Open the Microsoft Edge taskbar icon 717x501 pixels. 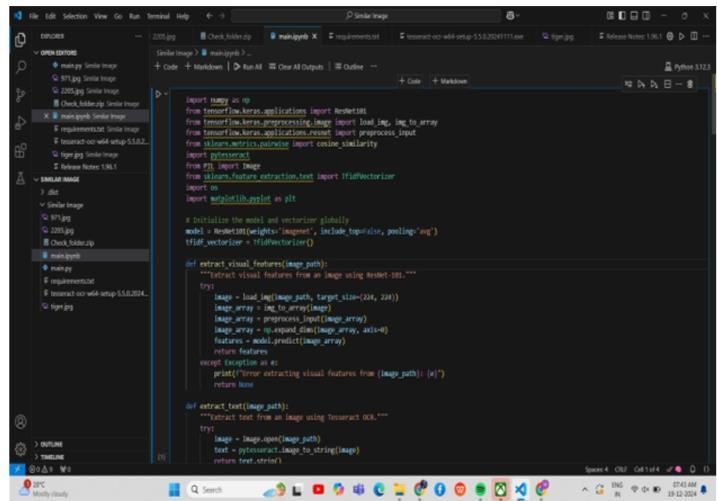point(379,490)
